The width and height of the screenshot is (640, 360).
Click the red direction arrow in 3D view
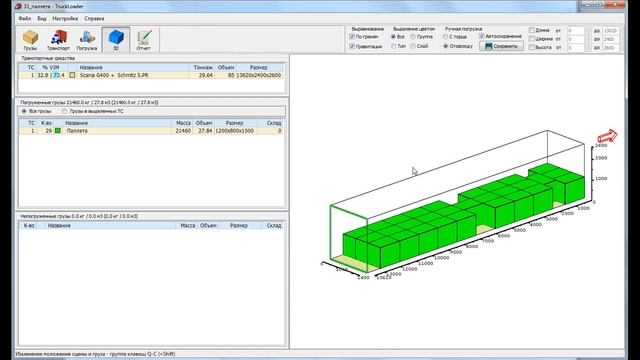(607, 136)
